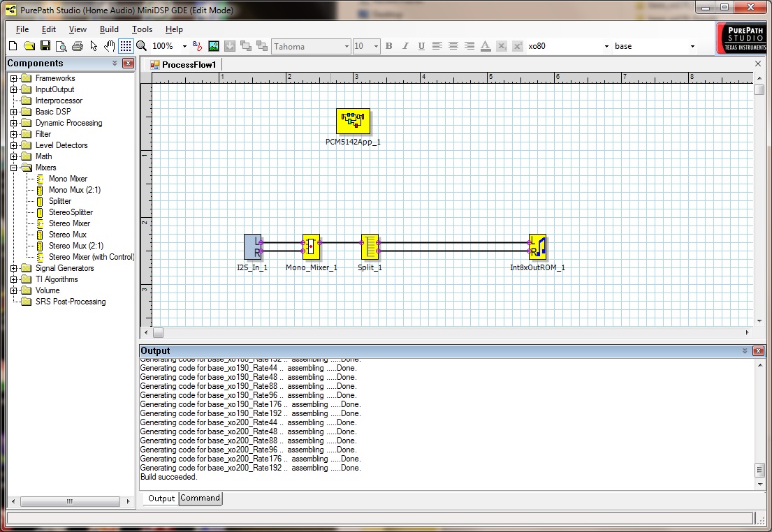This screenshot has width=772, height=532.
Task: Toggle subscript formatting
Action: [502, 46]
